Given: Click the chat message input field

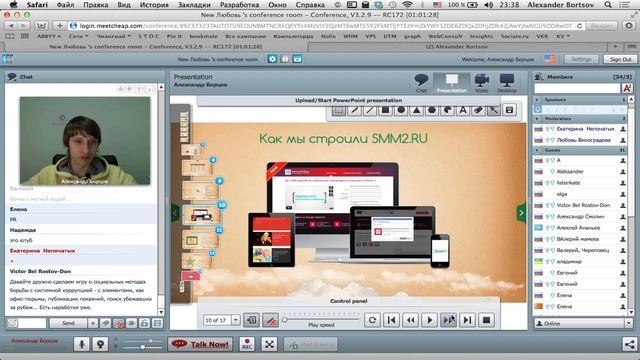Looking at the screenshot, I should click(x=32, y=323).
